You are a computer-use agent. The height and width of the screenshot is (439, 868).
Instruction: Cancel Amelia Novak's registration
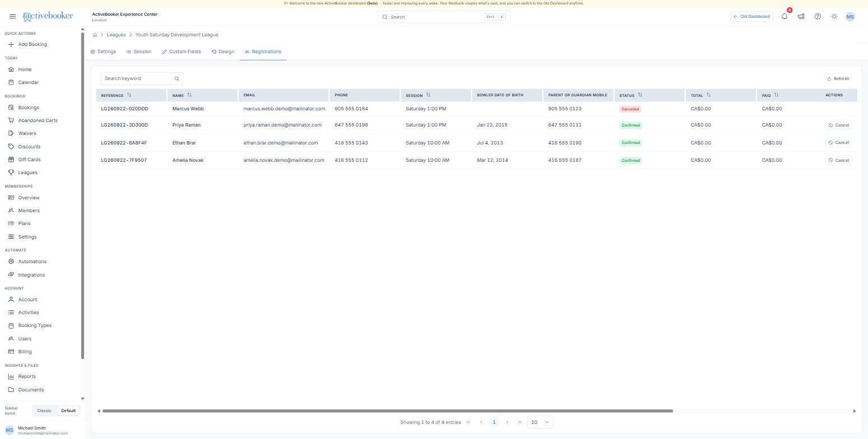pos(839,161)
